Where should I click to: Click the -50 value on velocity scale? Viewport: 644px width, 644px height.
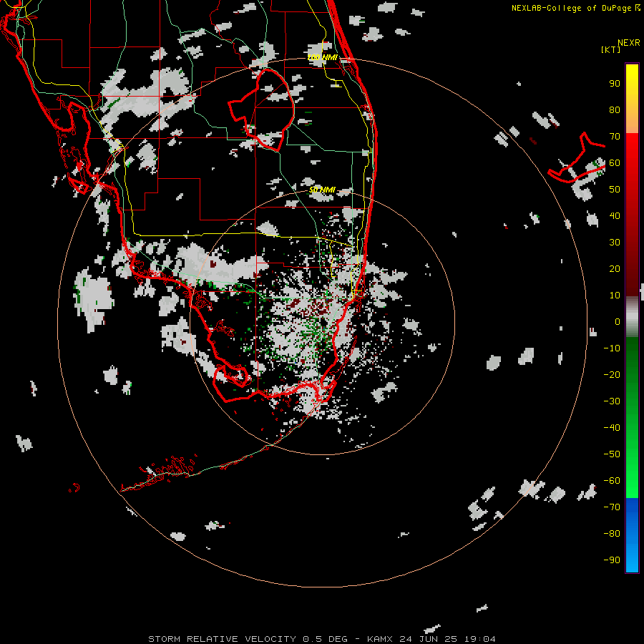(x=612, y=454)
